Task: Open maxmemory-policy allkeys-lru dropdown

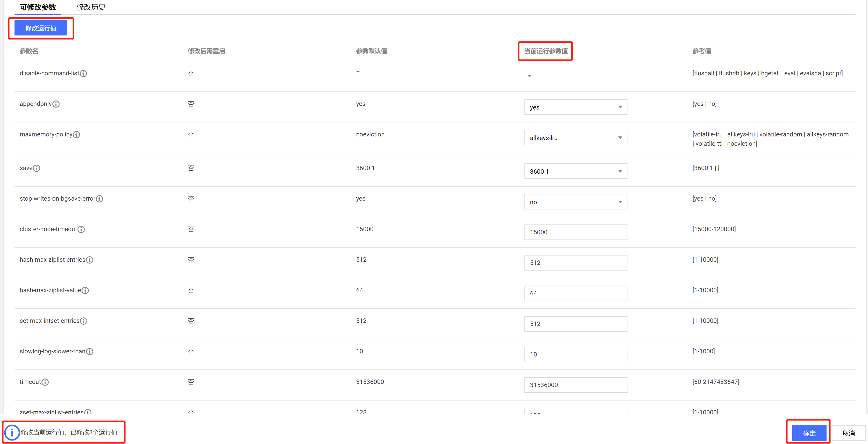Action: [575, 138]
